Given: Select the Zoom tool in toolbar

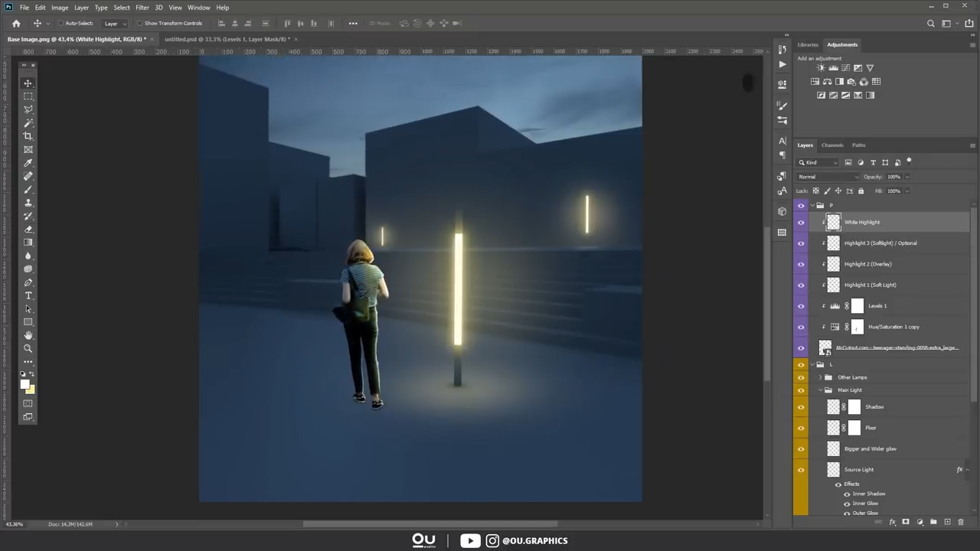Looking at the screenshot, I should pos(28,349).
